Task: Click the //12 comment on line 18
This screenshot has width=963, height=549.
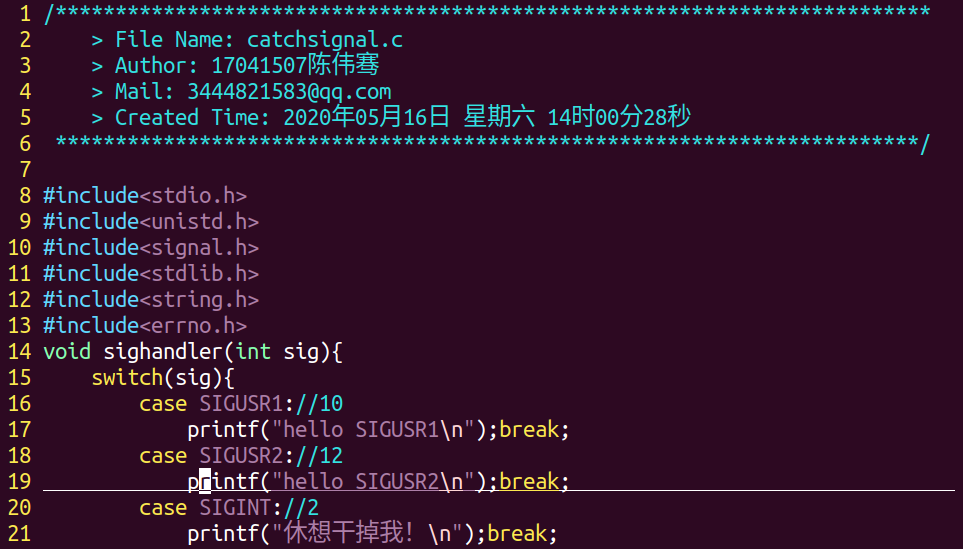Action: point(319,456)
